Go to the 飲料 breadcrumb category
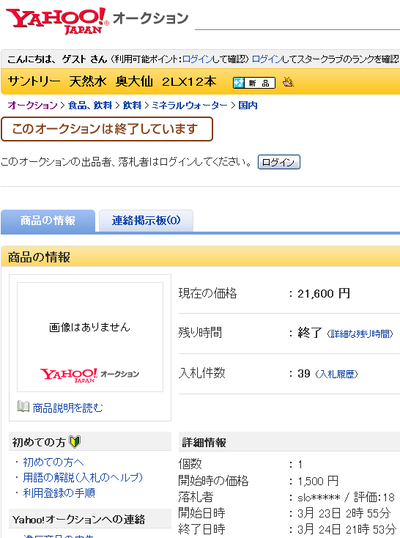Screen dimensions: 400x538 point(132,105)
